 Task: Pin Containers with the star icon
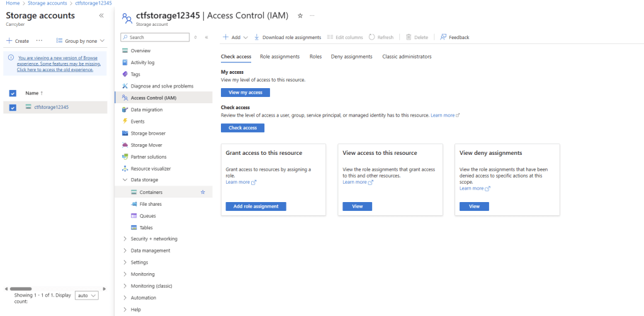[x=203, y=192]
